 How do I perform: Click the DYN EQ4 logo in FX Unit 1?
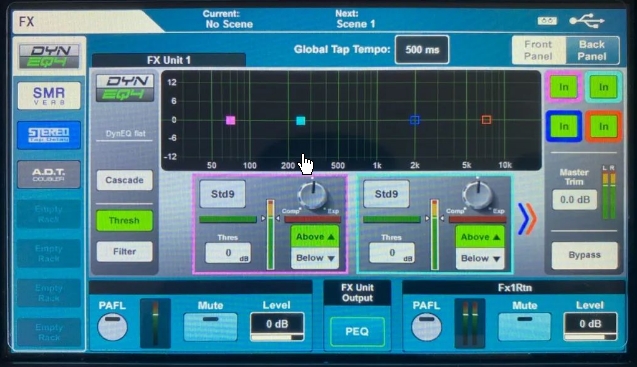pos(125,88)
